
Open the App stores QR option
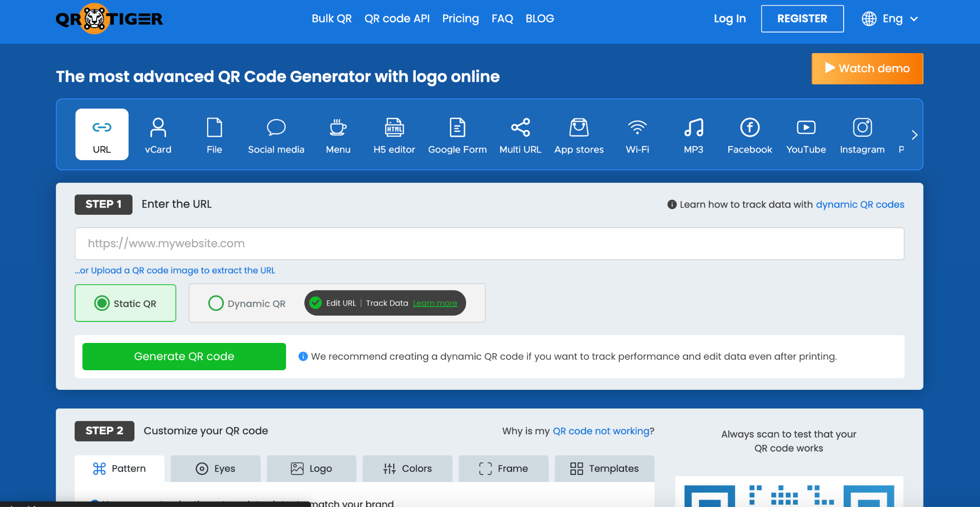click(579, 134)
